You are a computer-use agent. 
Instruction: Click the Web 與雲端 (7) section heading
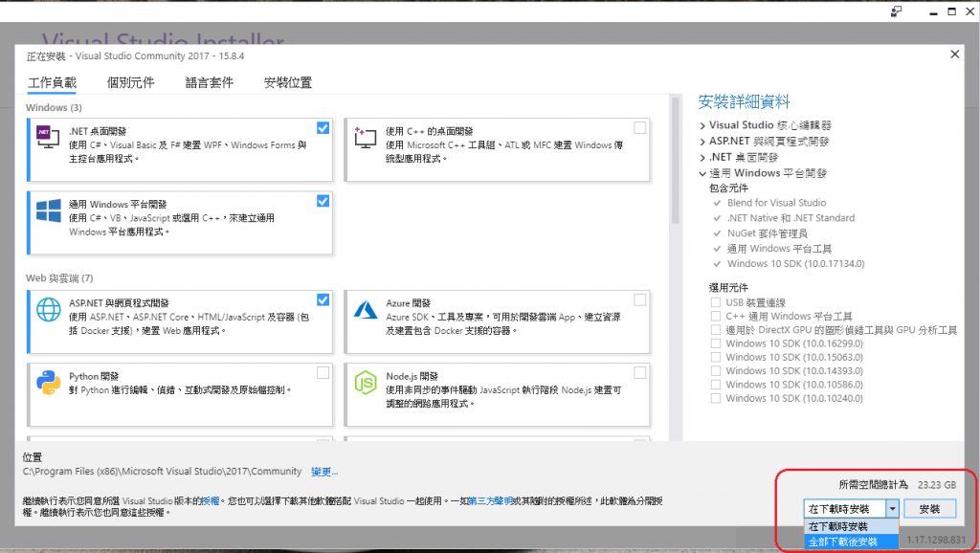tap(59, 278)
